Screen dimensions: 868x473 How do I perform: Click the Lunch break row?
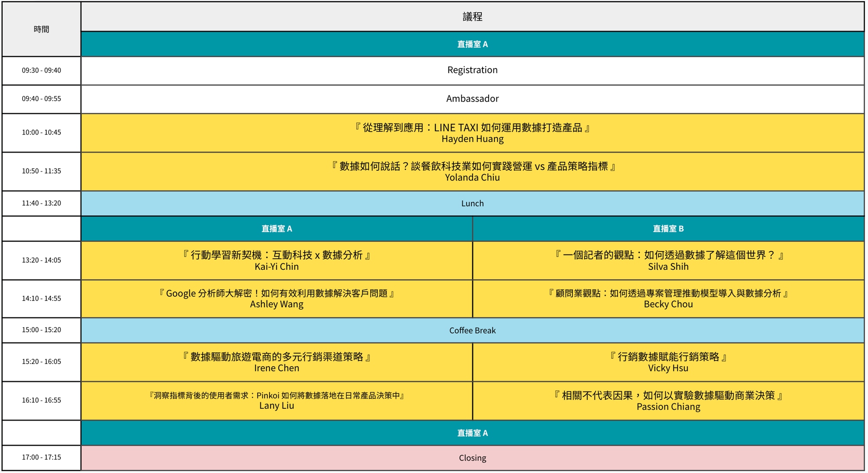tap(472, 203)
